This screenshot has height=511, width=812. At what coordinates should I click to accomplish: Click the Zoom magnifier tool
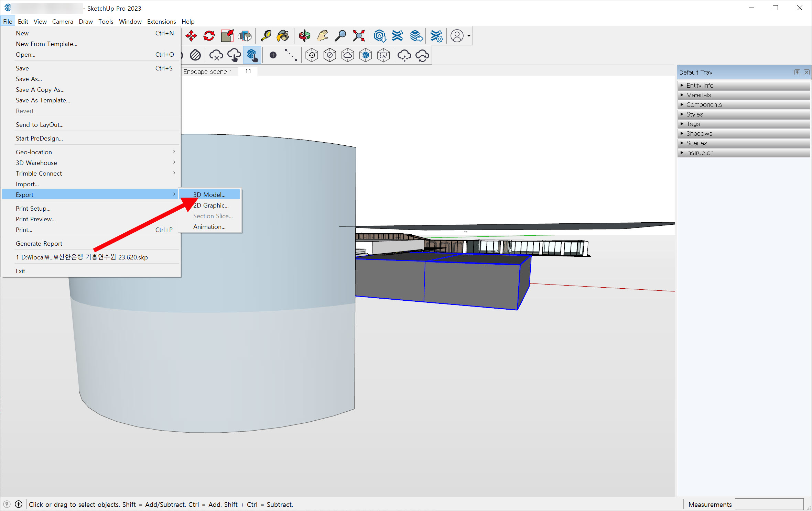coord(340,36)
